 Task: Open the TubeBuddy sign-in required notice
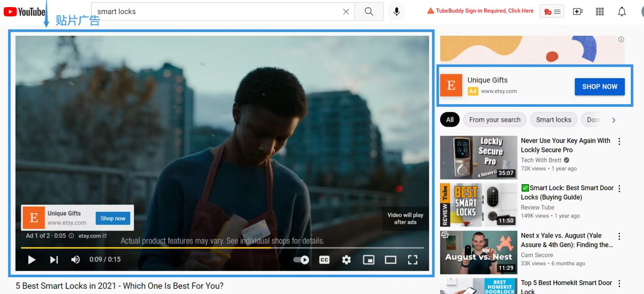[x=480, y=11]
